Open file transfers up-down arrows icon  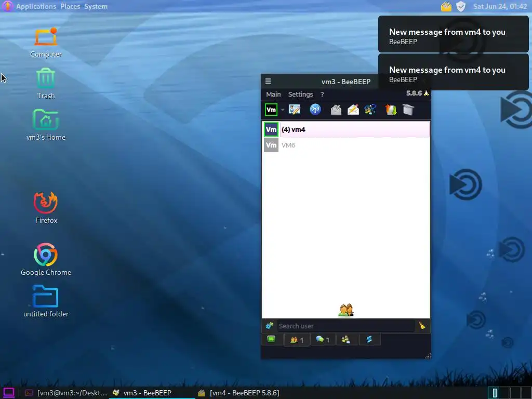391,110
